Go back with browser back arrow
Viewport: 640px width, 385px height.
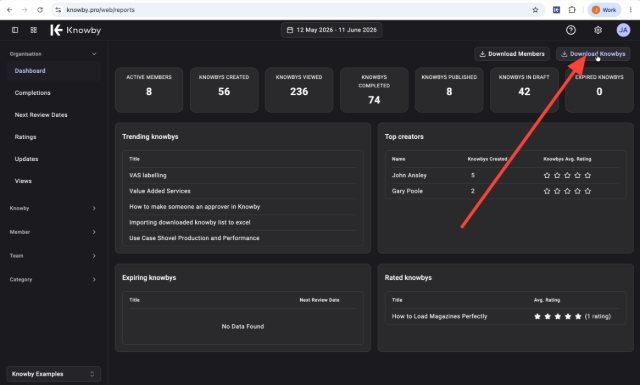click(x=9, y=10)
